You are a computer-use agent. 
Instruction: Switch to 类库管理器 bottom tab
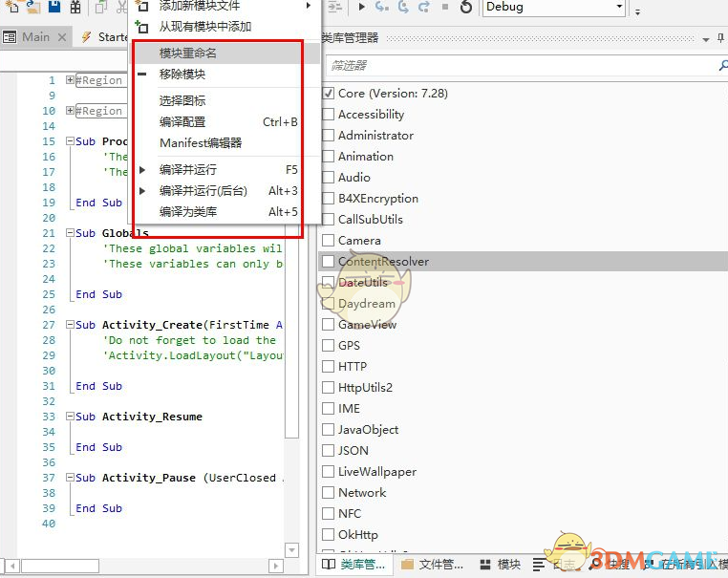coord(353,565)
